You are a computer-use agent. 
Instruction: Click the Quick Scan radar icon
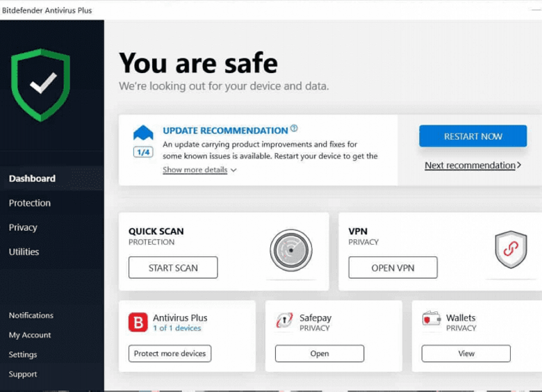pos(291,250)
